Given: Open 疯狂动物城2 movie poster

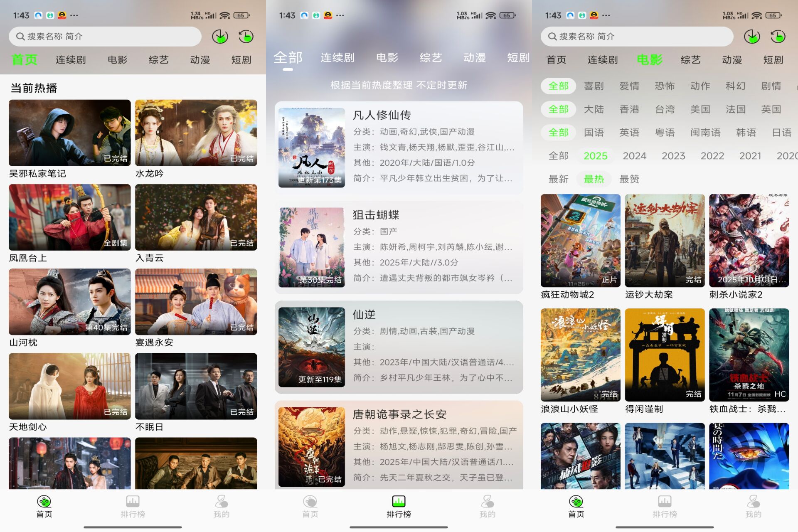Looking at the screenshot, I should (x=580, y=241).
